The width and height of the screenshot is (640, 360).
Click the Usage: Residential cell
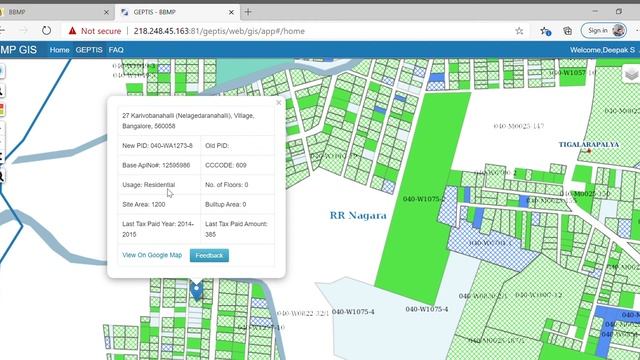(159, 185)
